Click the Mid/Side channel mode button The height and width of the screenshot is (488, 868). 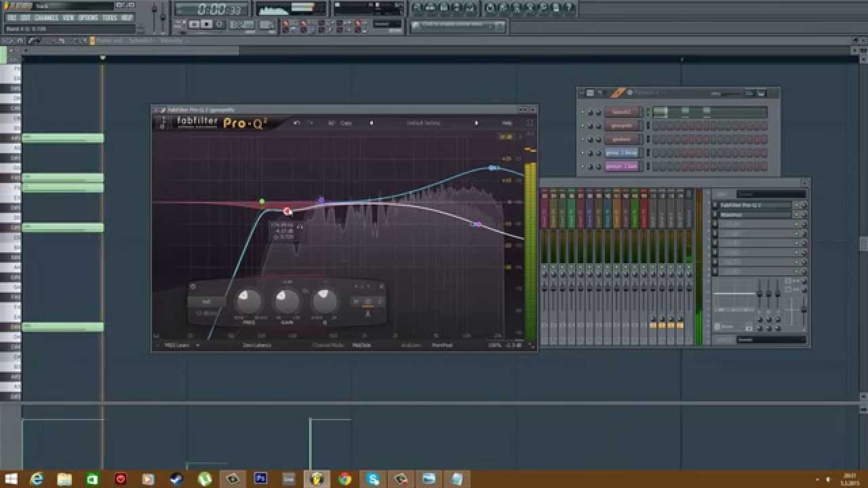361,344
